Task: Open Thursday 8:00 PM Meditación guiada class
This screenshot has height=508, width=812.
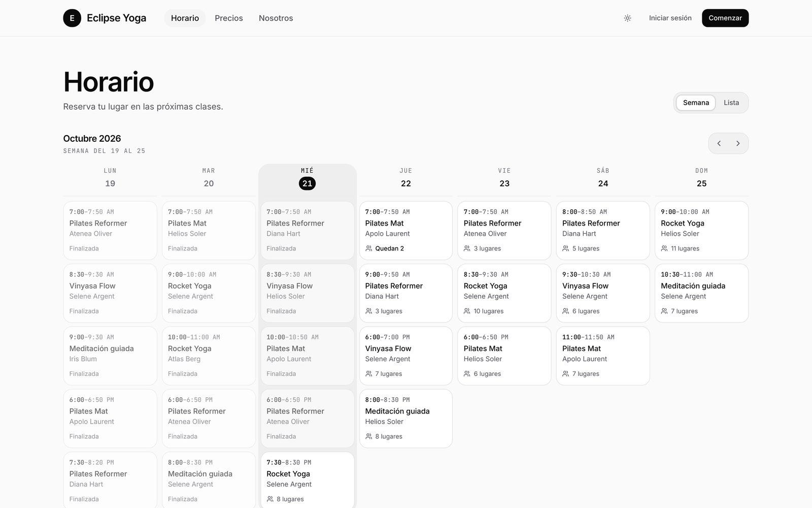Action: pyautogui.click(x=406, y=419)
